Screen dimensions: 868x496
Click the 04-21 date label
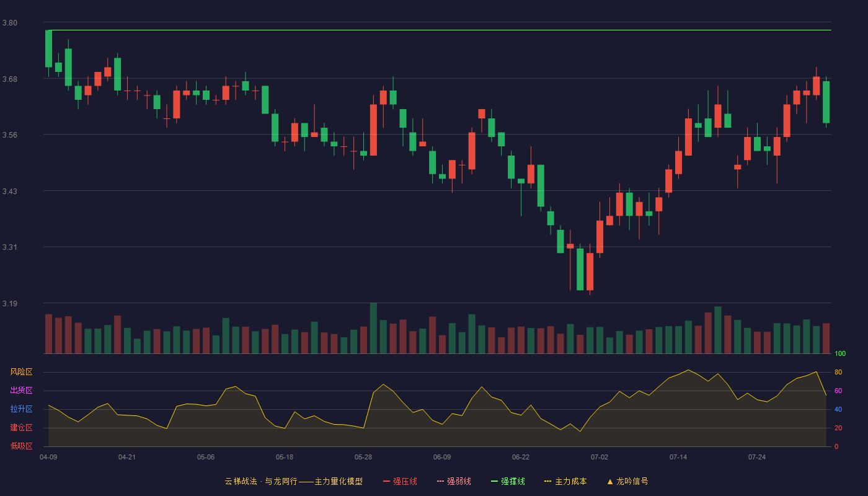coord(127,457)
